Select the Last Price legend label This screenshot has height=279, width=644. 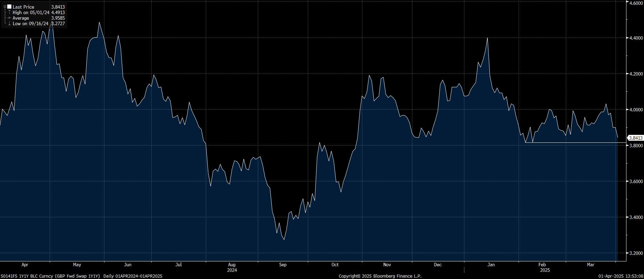23,7
